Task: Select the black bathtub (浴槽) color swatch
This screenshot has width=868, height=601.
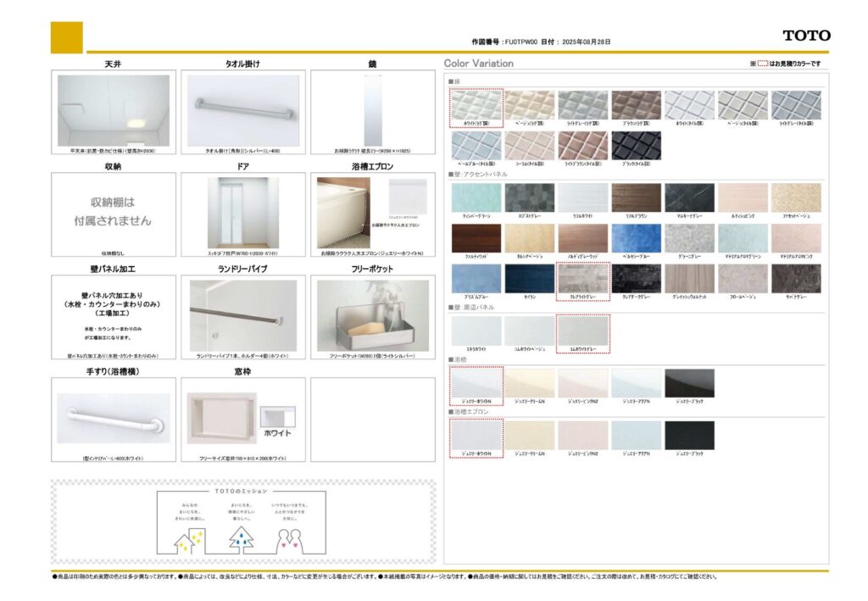Action: coord(689,383)
